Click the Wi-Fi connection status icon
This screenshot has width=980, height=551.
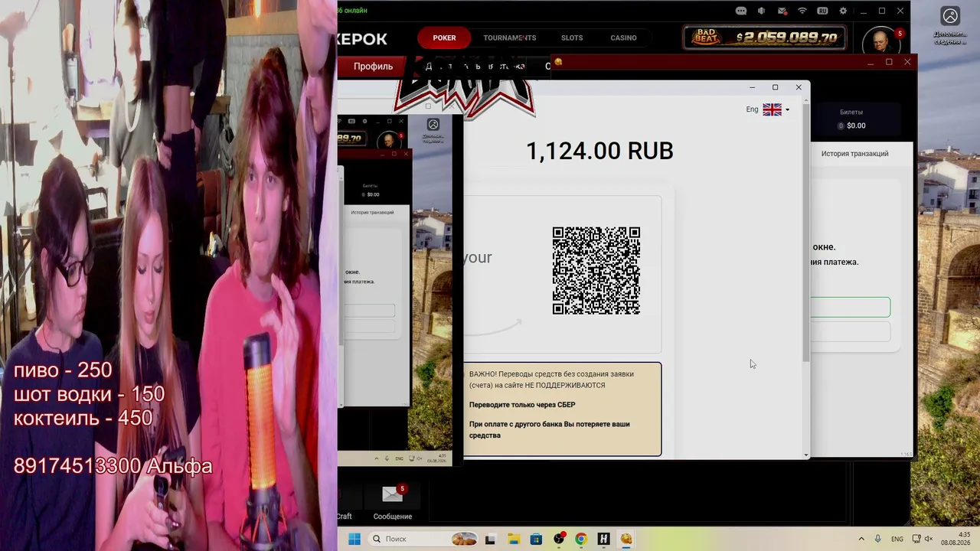pyautogui.click(x=802, y=11)
